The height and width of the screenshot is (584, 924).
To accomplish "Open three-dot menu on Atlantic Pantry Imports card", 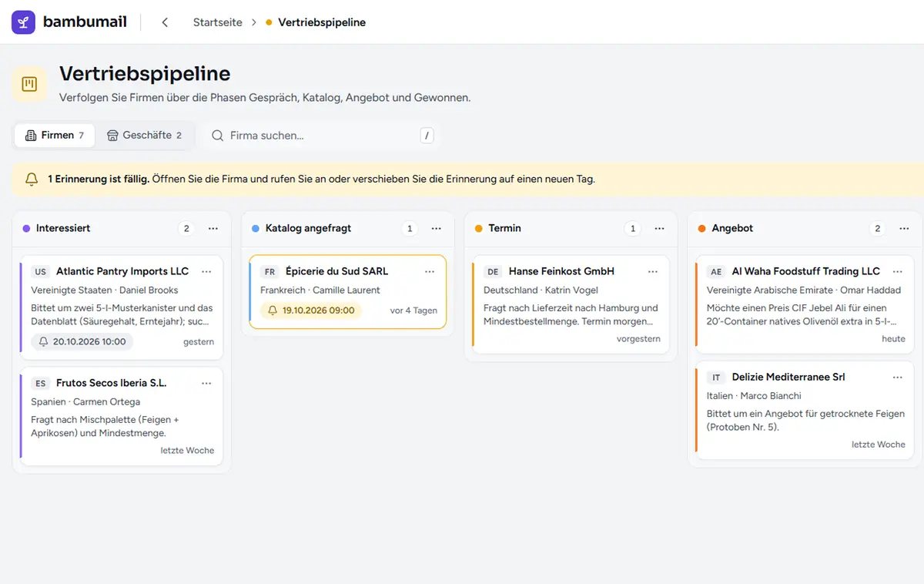I will click(x=206, y=271).
